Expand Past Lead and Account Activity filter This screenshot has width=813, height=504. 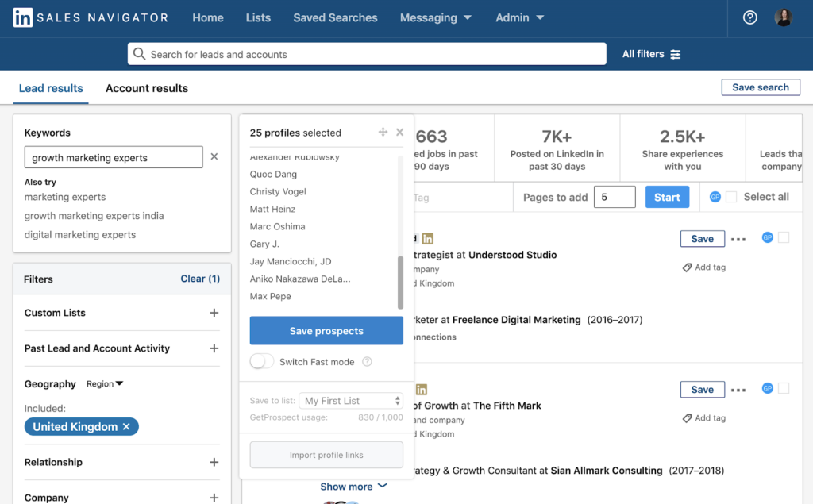(214, 348)
